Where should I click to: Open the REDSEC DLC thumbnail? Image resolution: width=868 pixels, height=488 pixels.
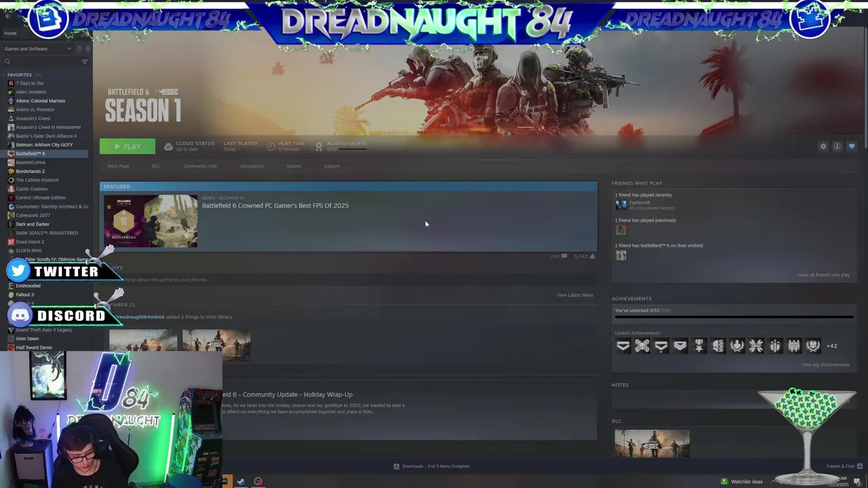652,443
